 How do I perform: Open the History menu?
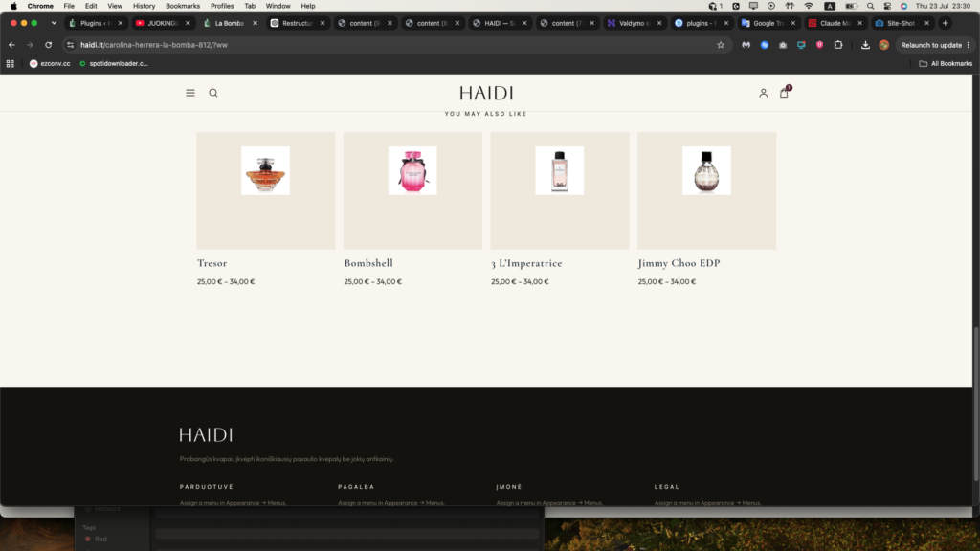pos(144,6)
